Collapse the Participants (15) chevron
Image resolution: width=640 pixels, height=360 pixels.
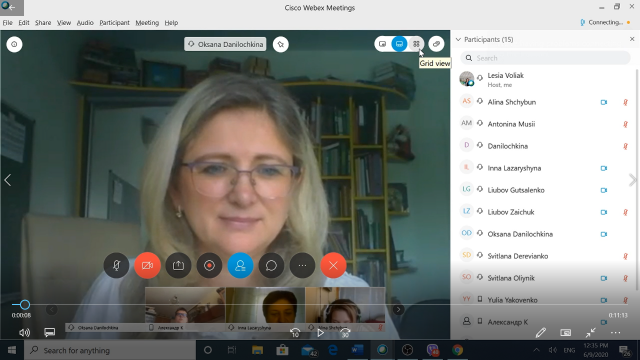coord(458,40)
